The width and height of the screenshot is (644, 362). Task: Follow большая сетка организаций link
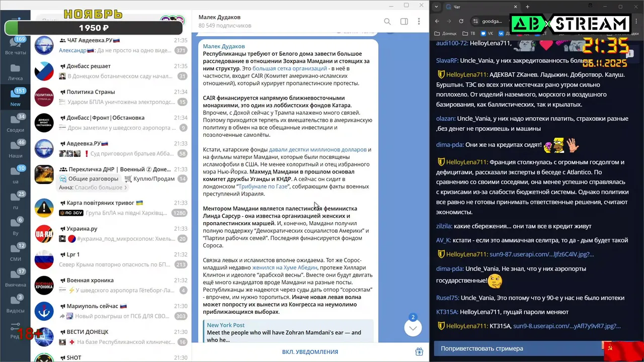point(290,68)
